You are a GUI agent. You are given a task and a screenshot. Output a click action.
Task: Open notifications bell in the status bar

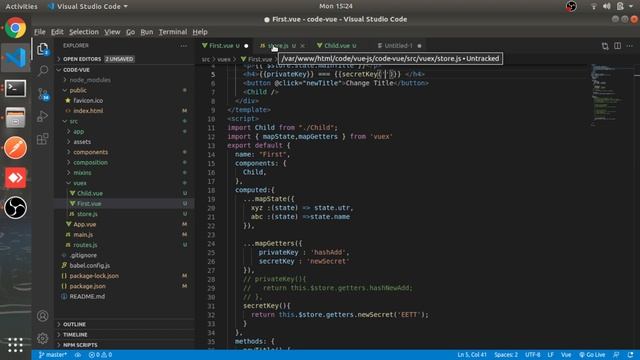(x=631, y=355)
